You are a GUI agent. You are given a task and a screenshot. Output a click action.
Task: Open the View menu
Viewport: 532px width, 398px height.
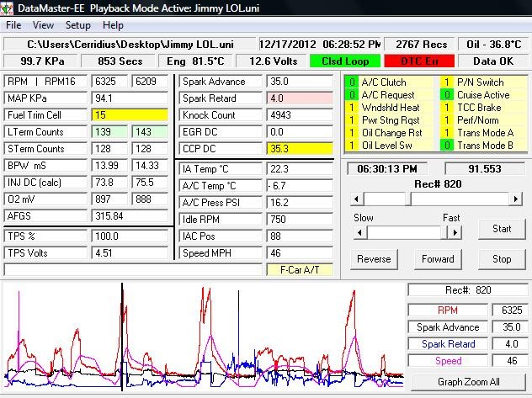click(x=43, y=25)
